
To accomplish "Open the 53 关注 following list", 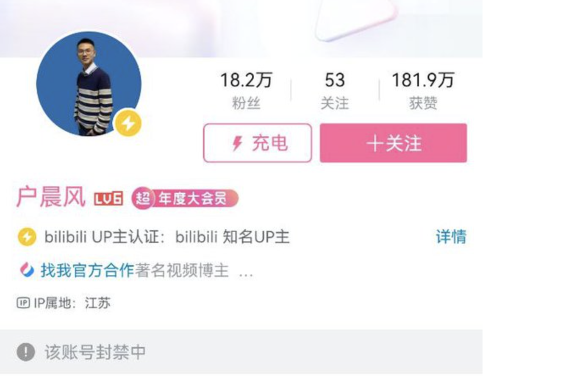I will pos(335,90).
